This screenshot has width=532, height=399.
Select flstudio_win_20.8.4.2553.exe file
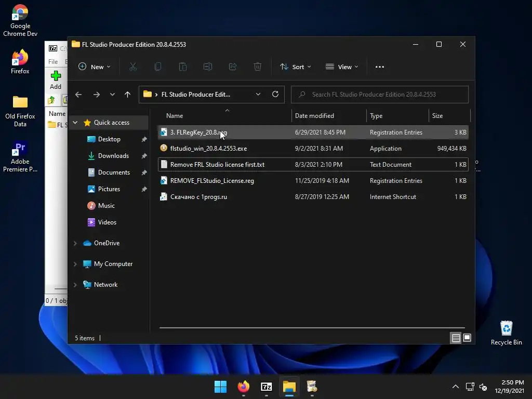point(313,148)
